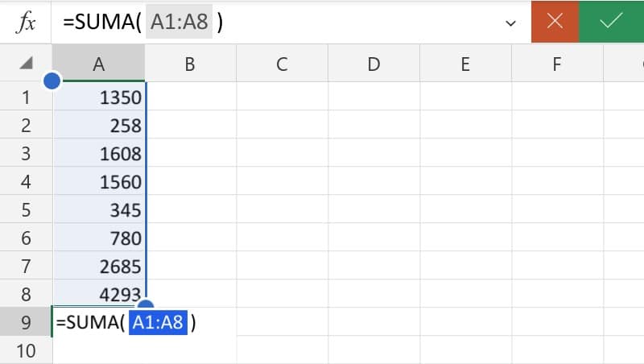Viewport: 644px width, 364px height.
Task: Click the select-all triangle corner
Action: click(x=26, y=63)
